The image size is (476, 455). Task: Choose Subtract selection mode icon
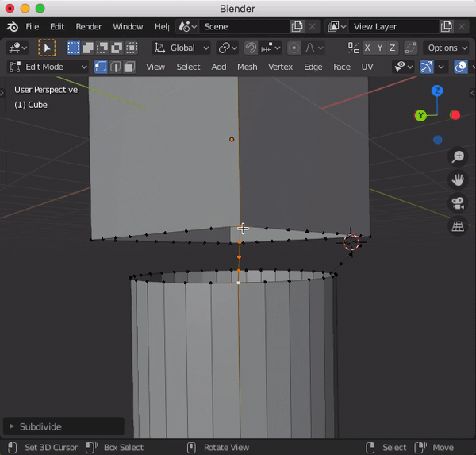click(x=102, y=48)
